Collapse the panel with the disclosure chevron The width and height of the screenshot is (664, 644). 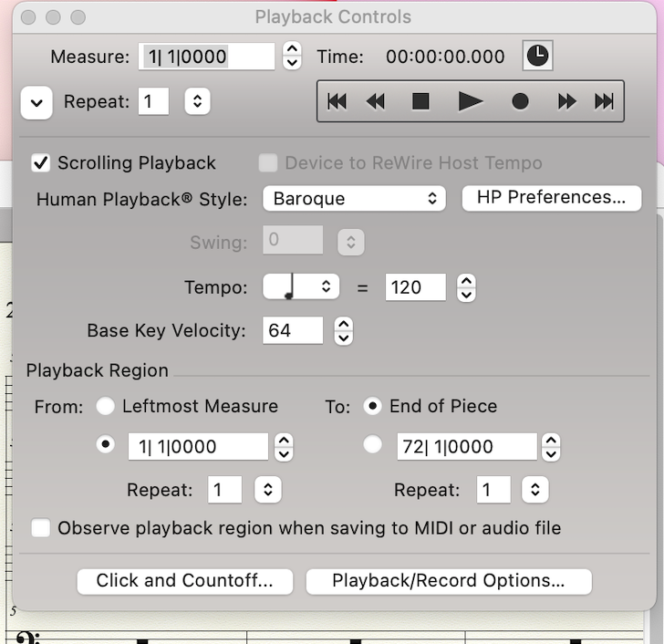click(36, 102)
